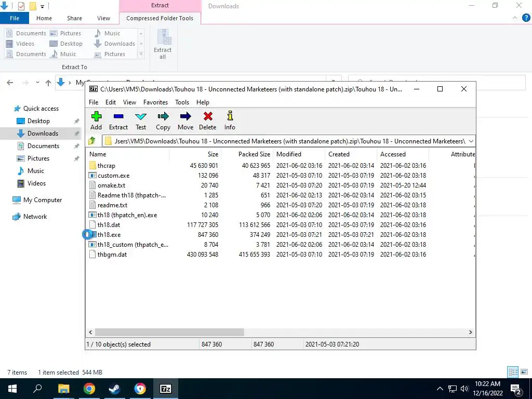
Task: Expand the Extract To destinations gallery
Action: tap(141, 54)
